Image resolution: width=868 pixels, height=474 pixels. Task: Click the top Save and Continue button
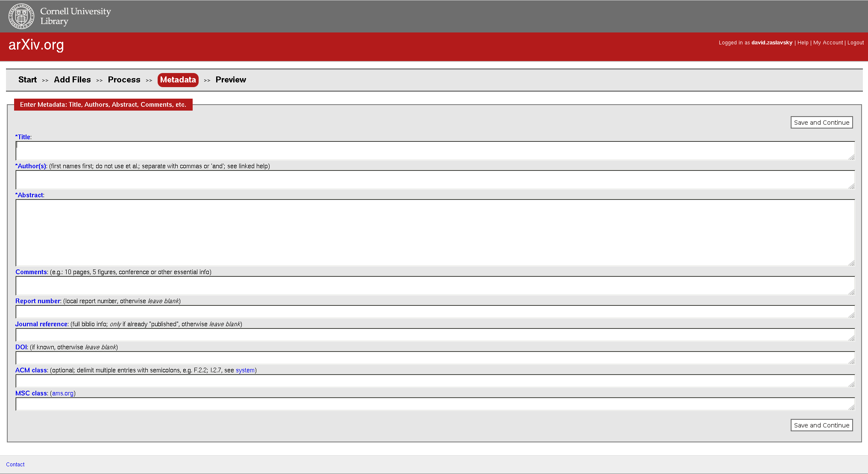click(x=821, y=123)
